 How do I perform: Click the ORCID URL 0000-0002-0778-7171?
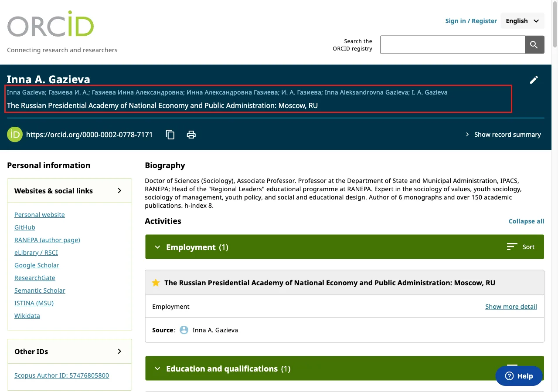[x=89, y=135]
